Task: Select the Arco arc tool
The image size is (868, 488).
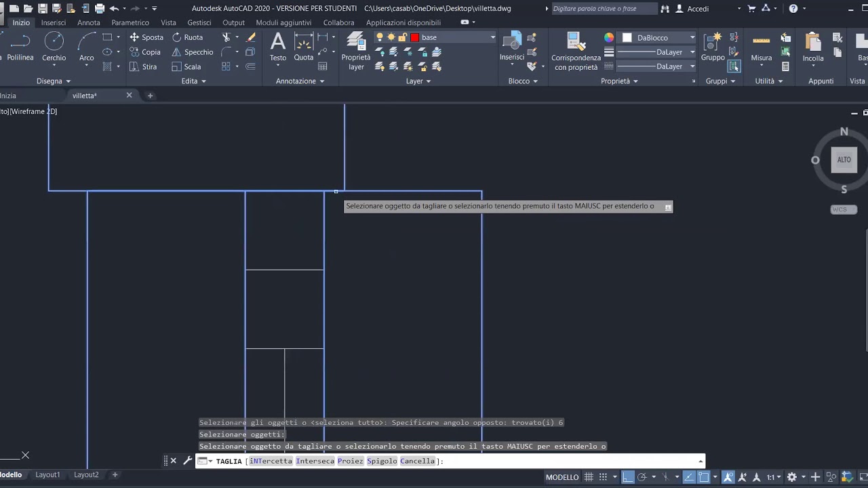Action: point(87,47)
